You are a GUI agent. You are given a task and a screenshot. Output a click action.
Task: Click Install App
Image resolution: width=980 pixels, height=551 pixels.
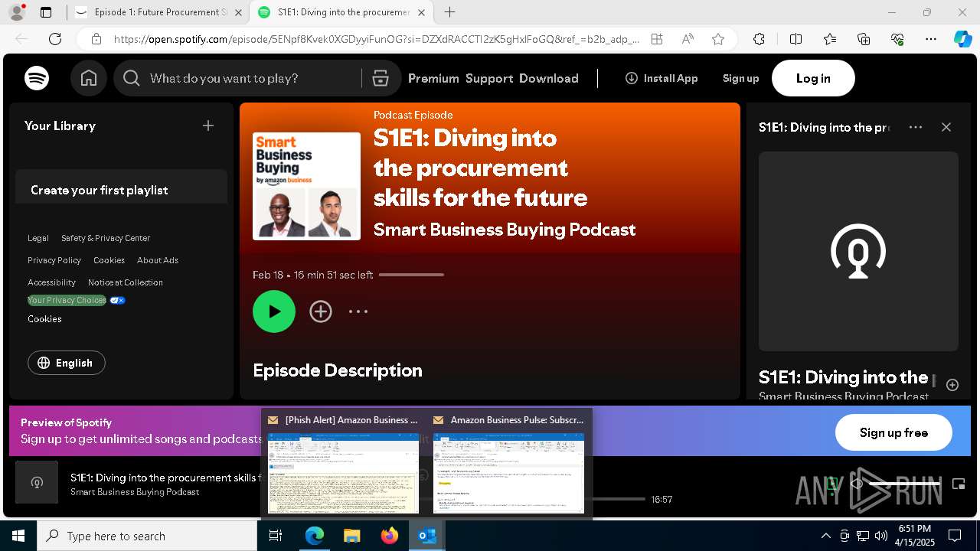661,78
